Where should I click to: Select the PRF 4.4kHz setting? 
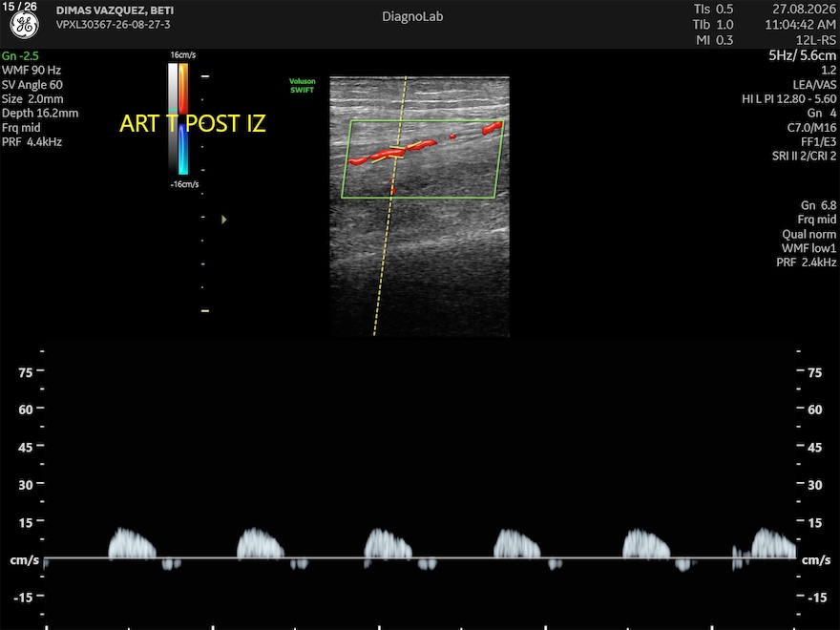[x=31, y=142]
